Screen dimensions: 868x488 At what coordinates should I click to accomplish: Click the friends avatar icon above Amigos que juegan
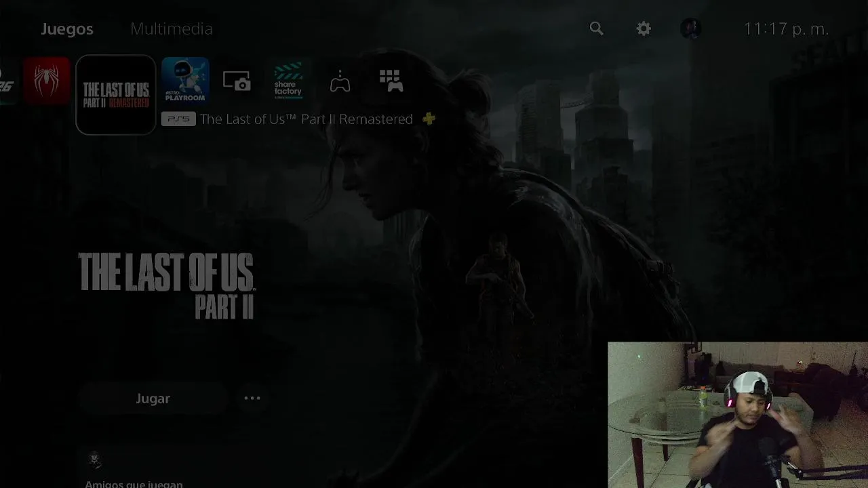click(x=96, y=460)
